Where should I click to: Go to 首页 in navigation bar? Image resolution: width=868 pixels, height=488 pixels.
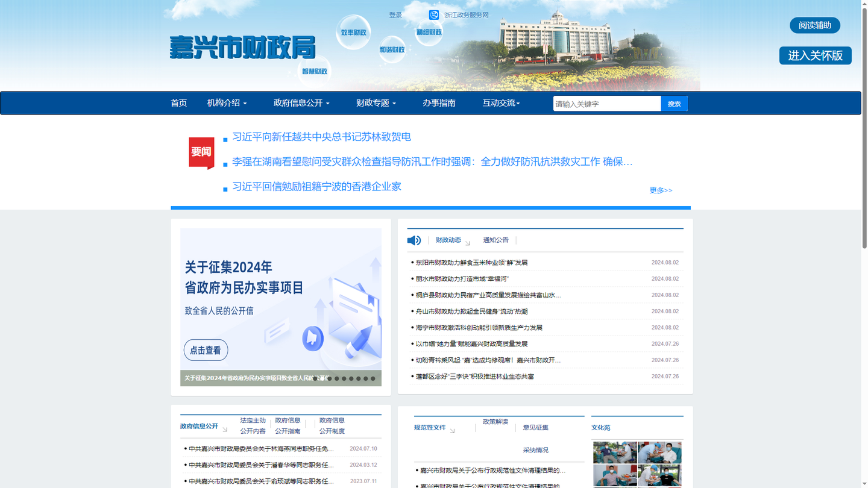point(179,103)
